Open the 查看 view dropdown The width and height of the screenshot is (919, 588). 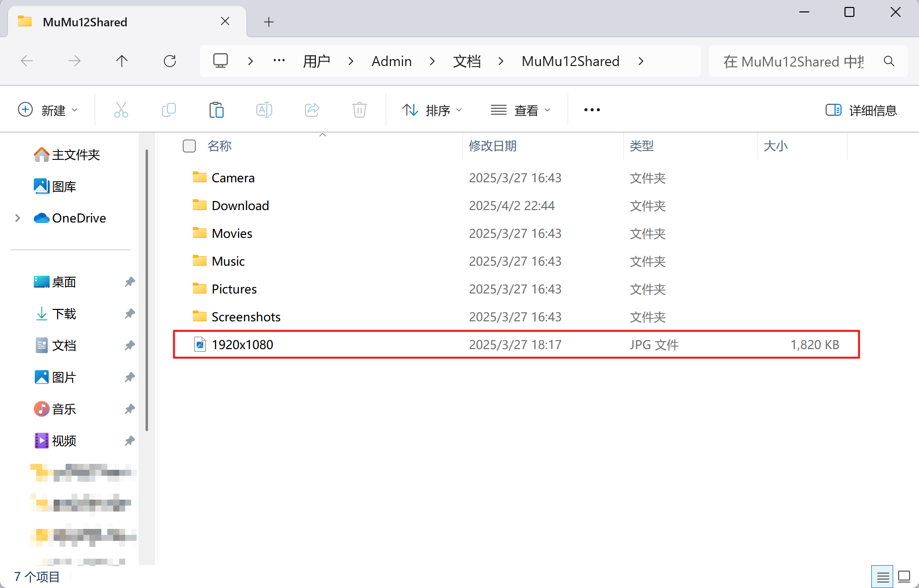click(x=521, y=110)
